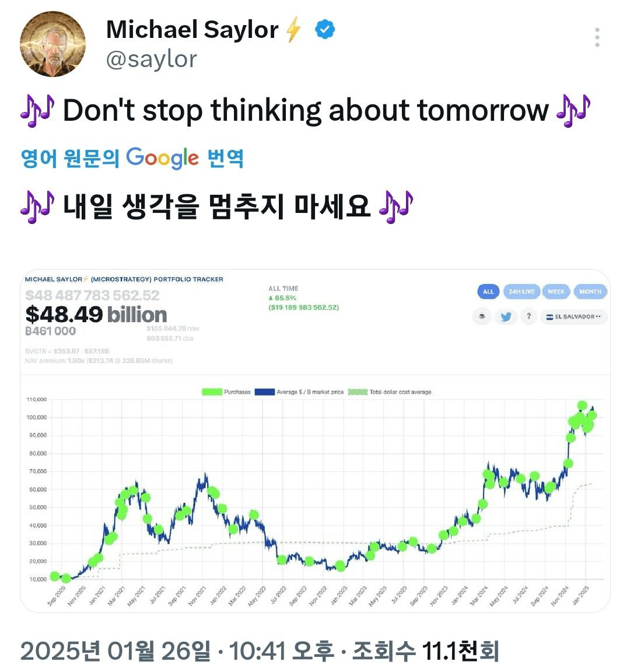Open the embedded portfolio chart image
This screenshot has width=630, height=672.
[315, 440]
